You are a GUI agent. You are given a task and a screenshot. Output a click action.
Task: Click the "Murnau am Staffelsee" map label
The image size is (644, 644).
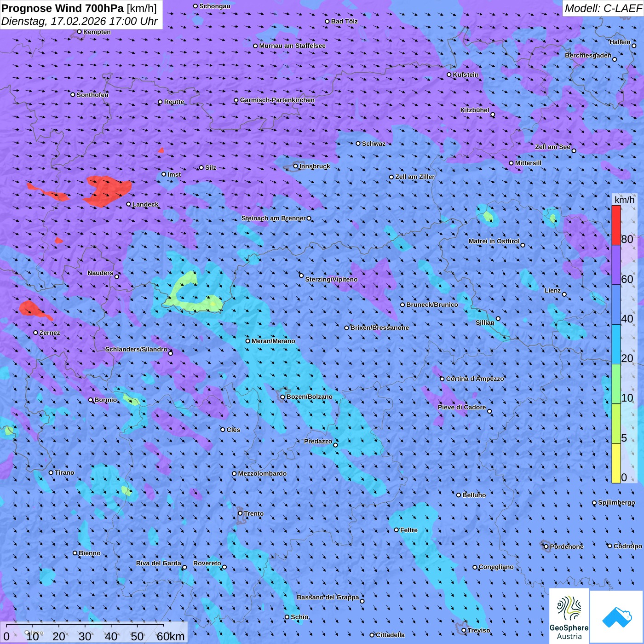[x=293, y=46]
